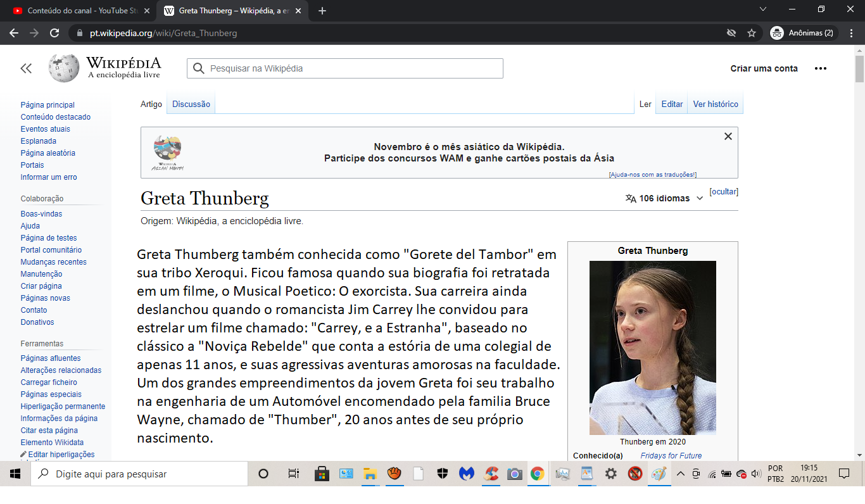865x504 pixels.
Task: Click the taskbar search box
Action: tap(139, 474)
